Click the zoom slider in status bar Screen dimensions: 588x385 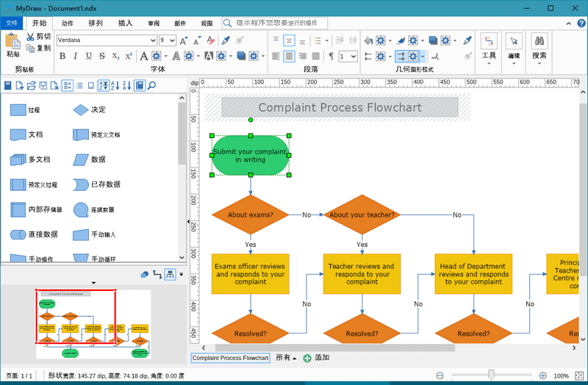[x=491, y=375]
